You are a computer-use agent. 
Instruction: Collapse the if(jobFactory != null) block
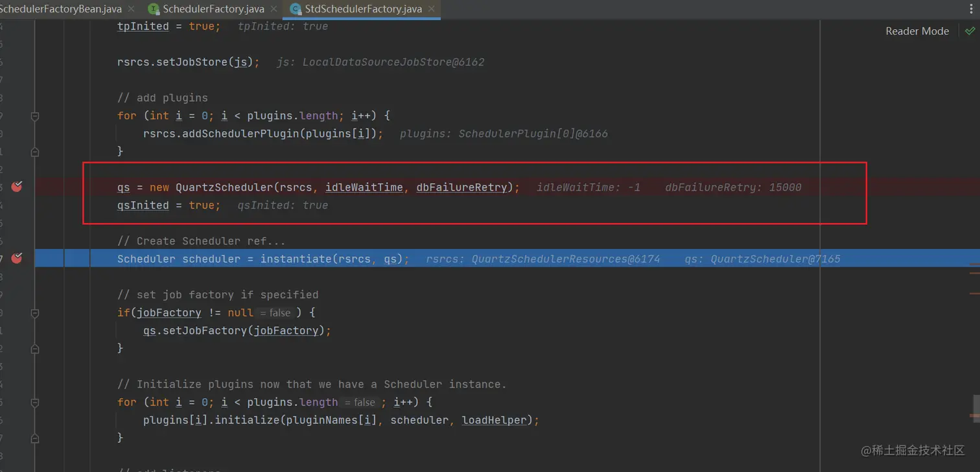point(35,313)
